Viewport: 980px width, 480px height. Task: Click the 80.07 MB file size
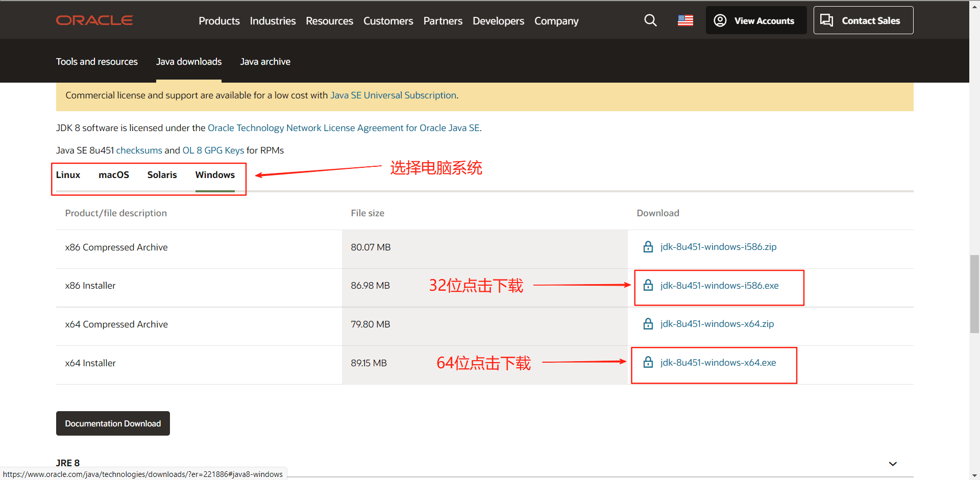(x=371, y=247)
